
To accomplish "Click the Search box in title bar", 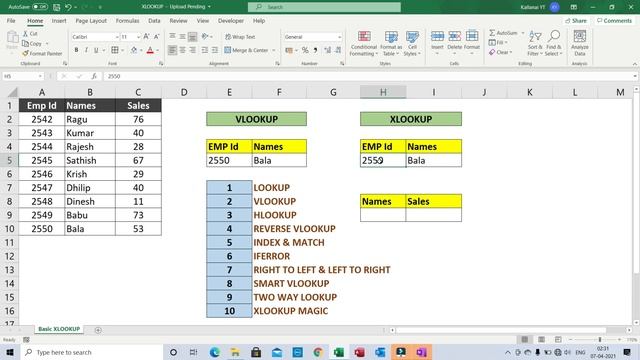I will [324, 7].
